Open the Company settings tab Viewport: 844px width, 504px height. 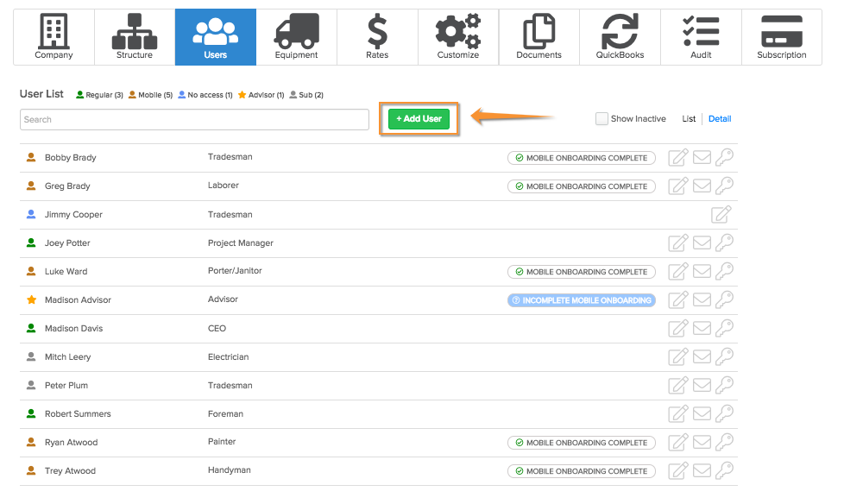54,37
